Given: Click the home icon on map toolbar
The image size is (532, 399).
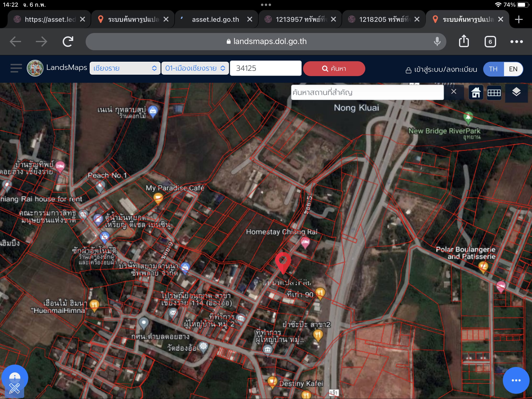Looking at the screenshot, I should point(476,92).
